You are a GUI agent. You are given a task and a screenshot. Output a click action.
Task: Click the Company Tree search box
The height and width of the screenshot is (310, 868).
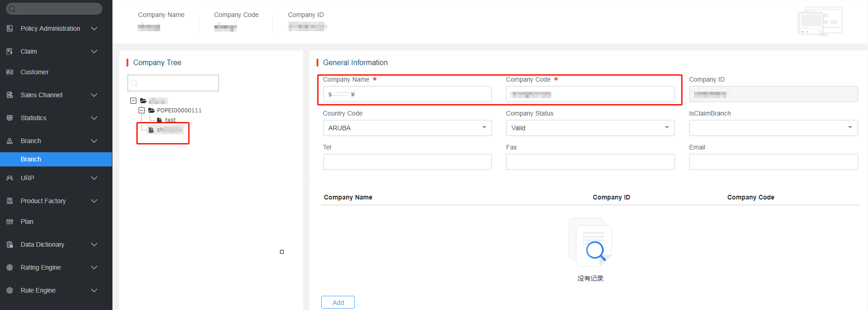coord(174,83)
